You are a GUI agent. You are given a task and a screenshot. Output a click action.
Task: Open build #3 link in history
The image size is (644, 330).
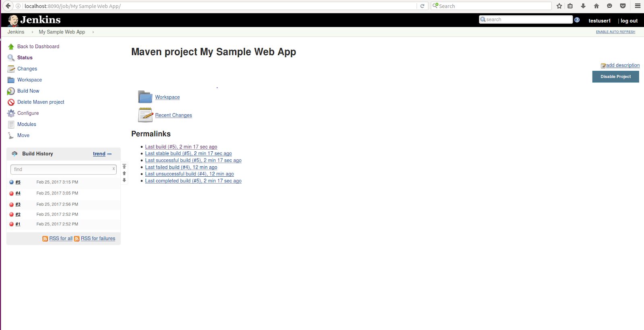[18, 204]
